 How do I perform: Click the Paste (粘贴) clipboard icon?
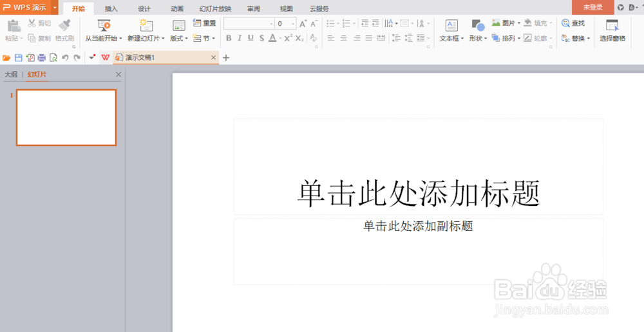pyautogui.click(x=14, y=26)
